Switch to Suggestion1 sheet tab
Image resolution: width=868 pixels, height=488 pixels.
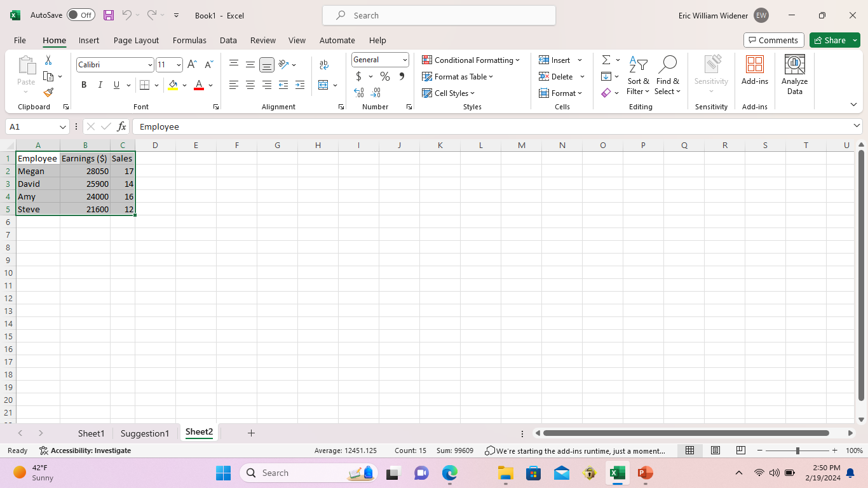pyautogui.click(x=145, y=433)
